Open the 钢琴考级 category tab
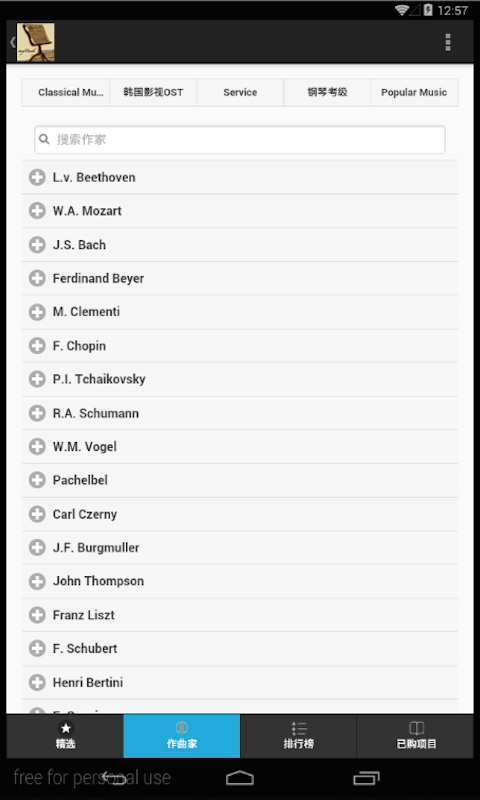 tap(327, 92)
